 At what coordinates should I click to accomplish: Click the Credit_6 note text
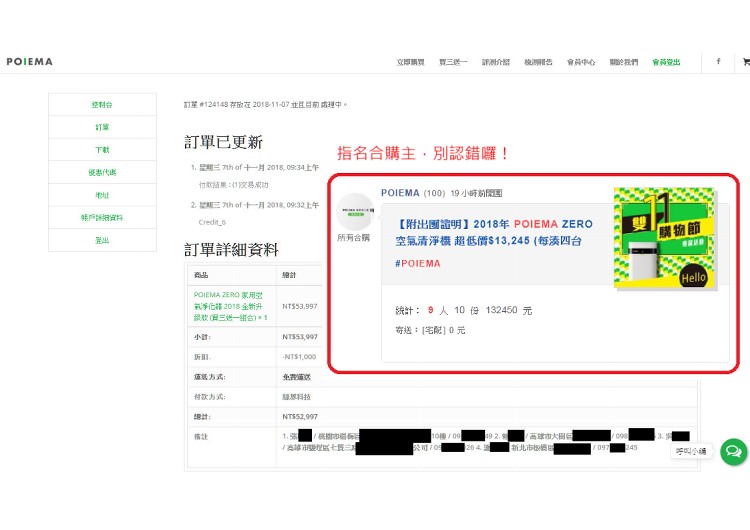coord(212,222)
